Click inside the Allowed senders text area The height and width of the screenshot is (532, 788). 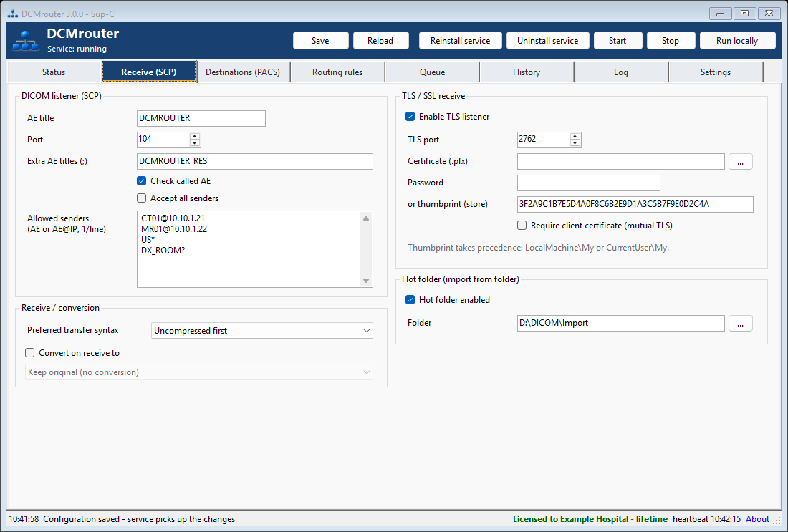click(x=249, y=249)
